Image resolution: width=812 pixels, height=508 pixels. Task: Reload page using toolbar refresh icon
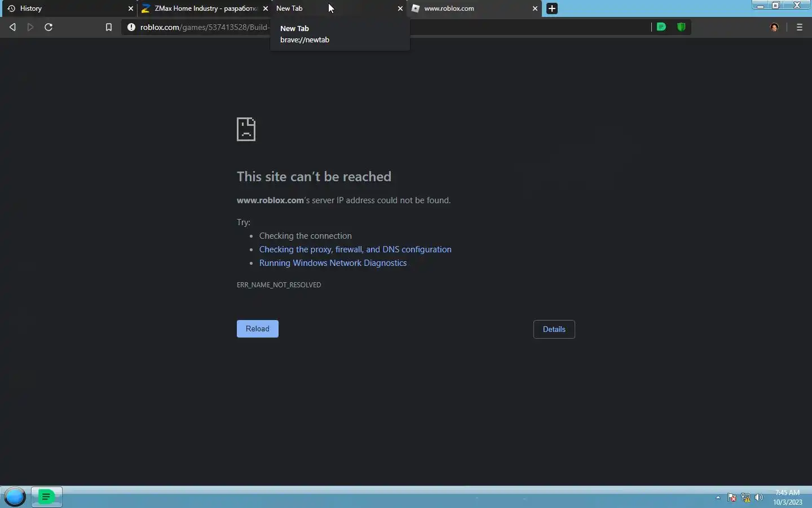(48, 27)
